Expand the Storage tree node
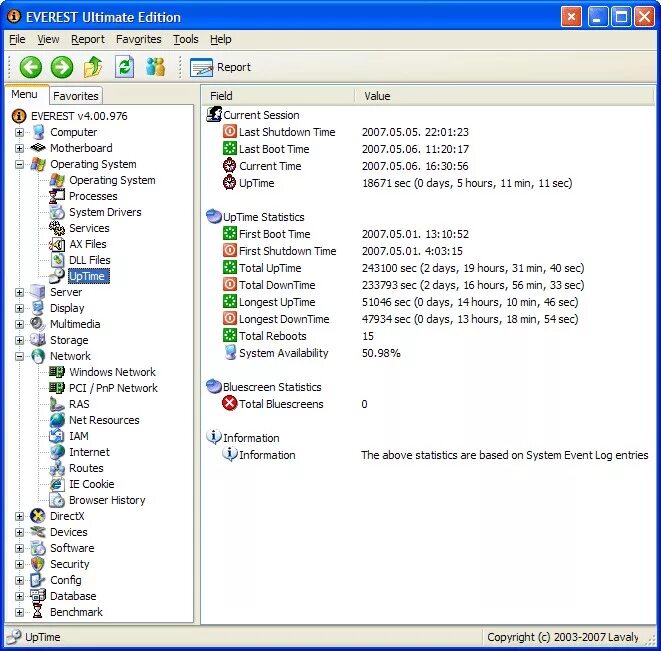Viewport: 661px width, 651px height. coord(19,340)
